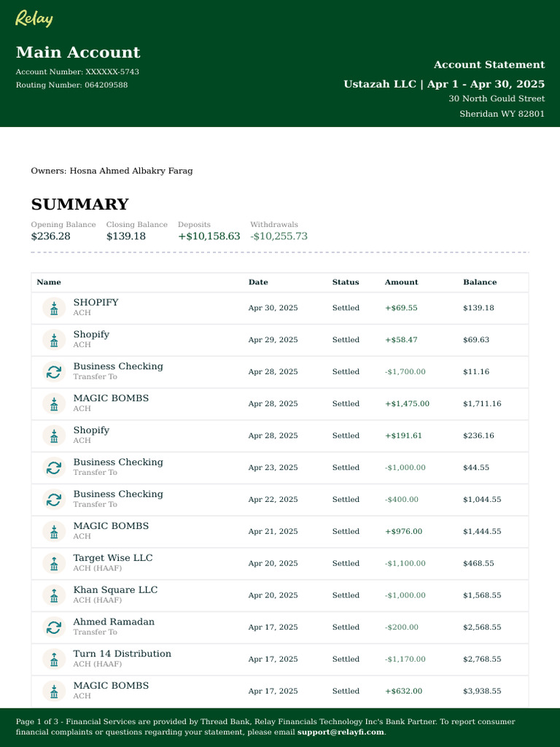
Task: Click the $1,711.16 balance
Action: [x=482, y=404]
